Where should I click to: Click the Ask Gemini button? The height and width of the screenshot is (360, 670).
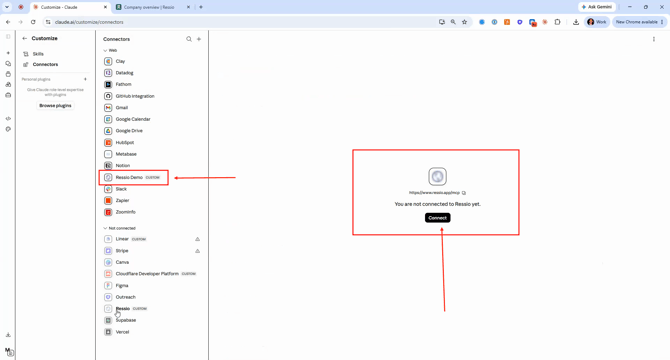pyautogui.click(x=597, y=7)
